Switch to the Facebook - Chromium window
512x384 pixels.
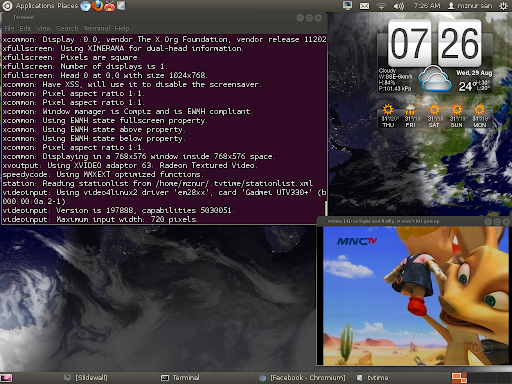pos(302,378)
